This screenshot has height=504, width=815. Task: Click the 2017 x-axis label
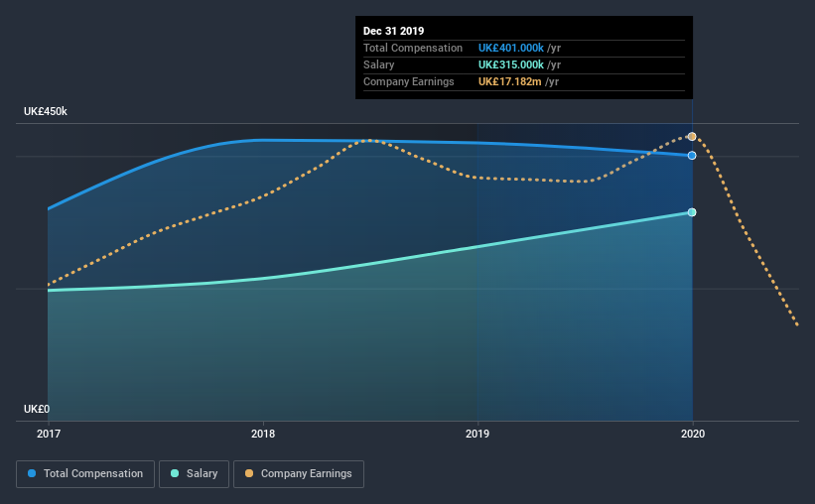(49, 434)
